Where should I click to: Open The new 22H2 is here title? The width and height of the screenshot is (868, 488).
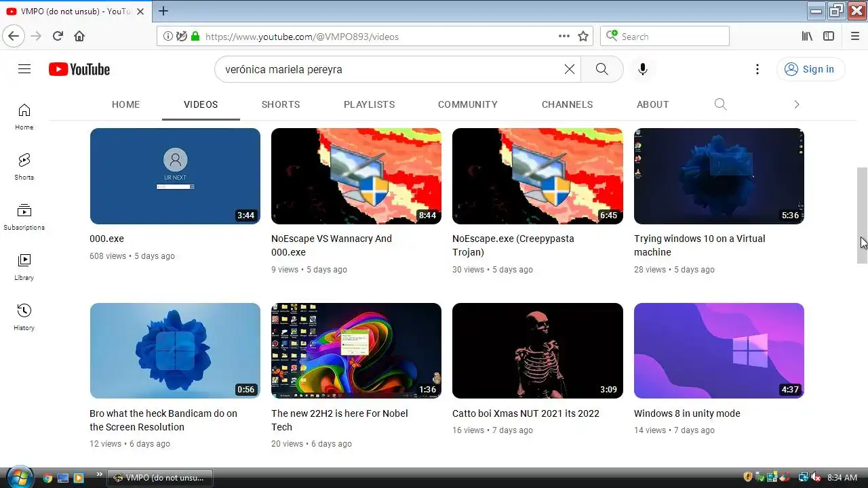click(339, 420)
